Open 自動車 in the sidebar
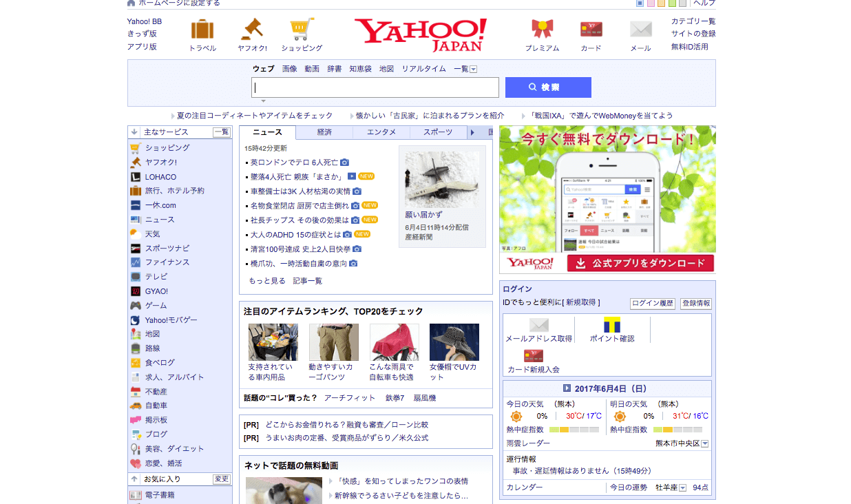Image resolution: width=851 pixels, height=504 pixels. (156, 406)
